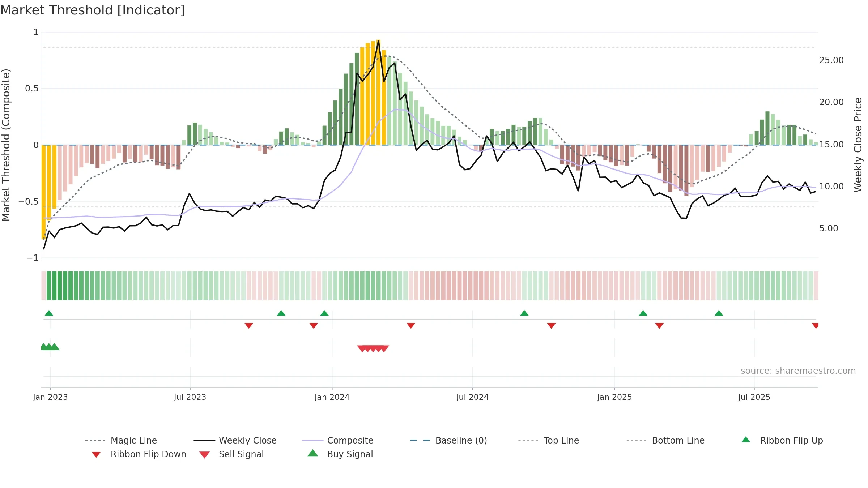Click the Ribbon Flip Up marker just before Jan 2024

click(x=324, y=313)
